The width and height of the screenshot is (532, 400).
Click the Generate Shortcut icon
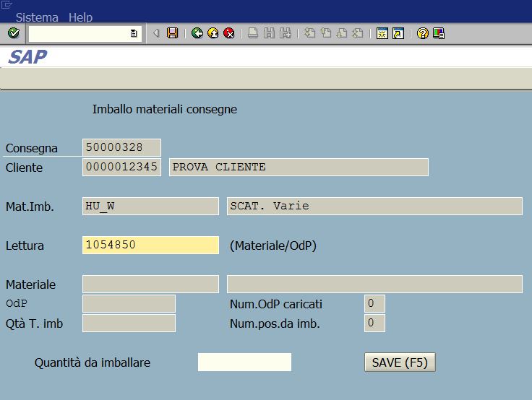point(398,33)
